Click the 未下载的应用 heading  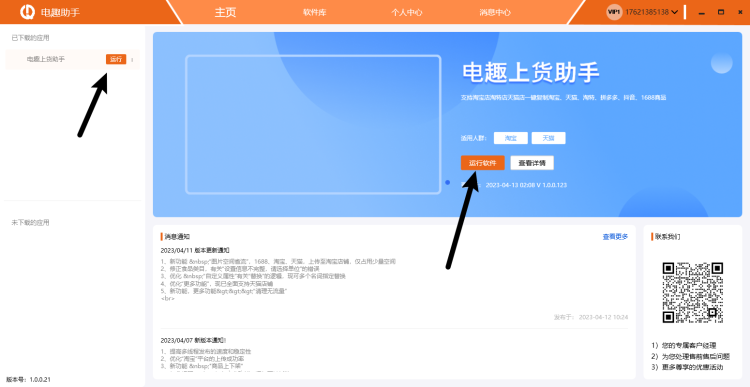click(x=30, y=222)
